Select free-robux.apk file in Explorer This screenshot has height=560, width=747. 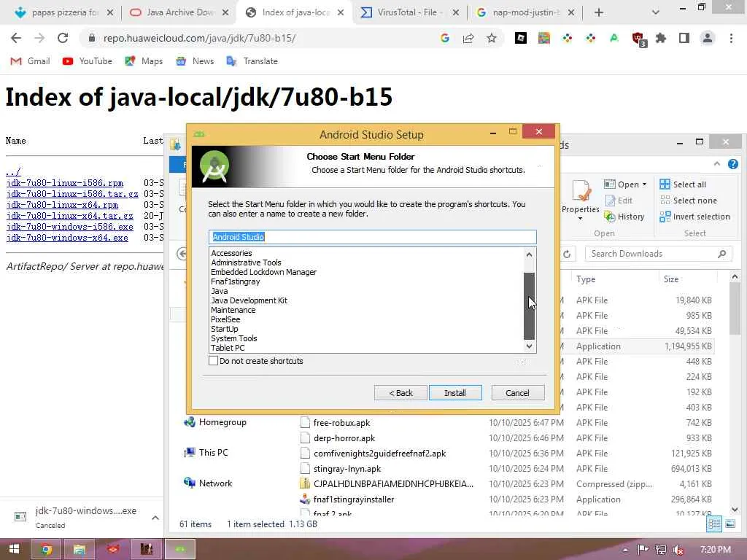341,423
